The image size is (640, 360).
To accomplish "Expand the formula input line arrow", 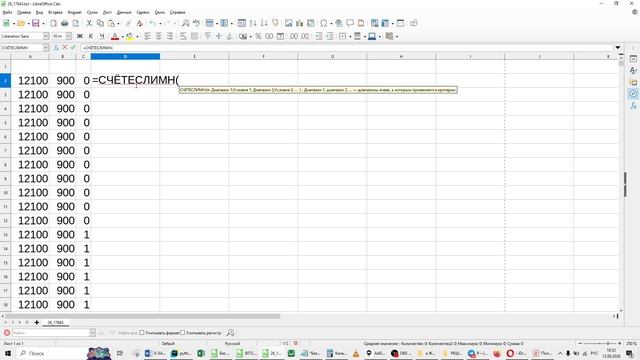I will click(618, 48).
